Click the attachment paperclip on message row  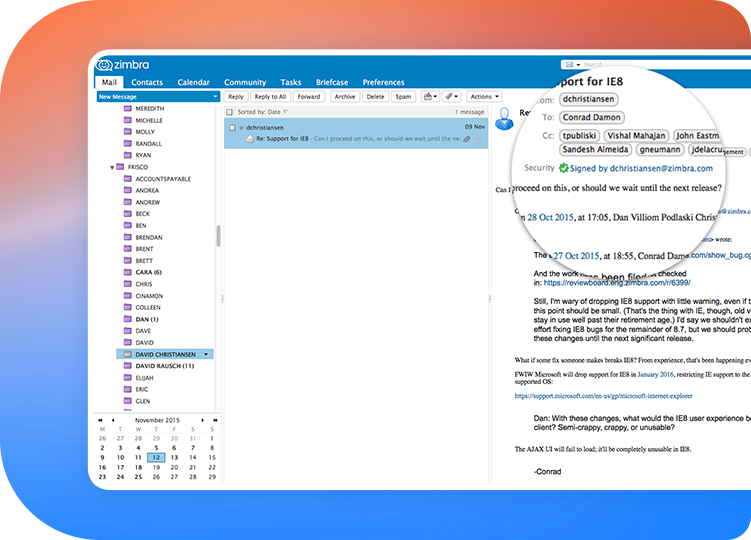pos(467,138)
